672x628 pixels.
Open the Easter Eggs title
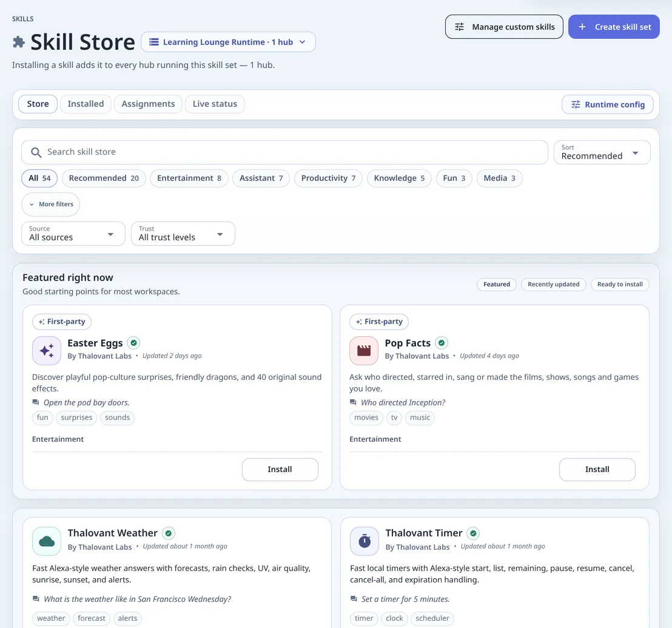[x=95, y=343]
